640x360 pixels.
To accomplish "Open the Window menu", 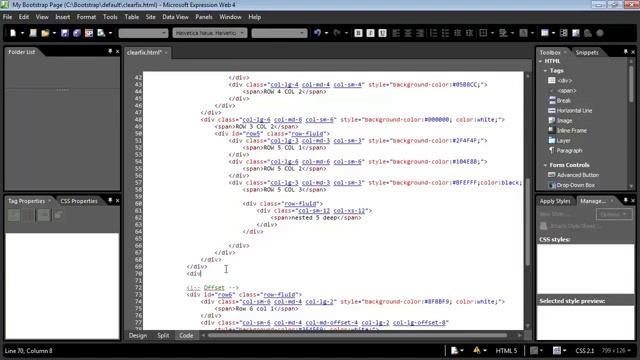I will pos(231,17).
